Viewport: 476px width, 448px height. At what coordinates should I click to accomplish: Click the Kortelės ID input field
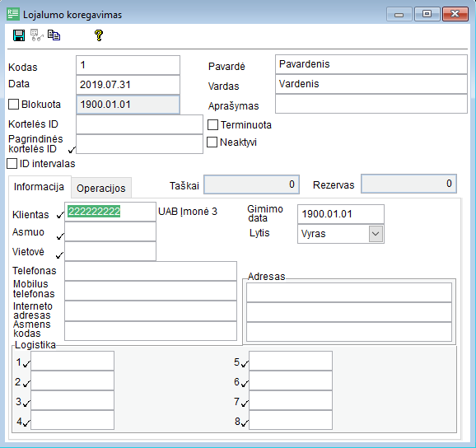[x=139, y=124]
